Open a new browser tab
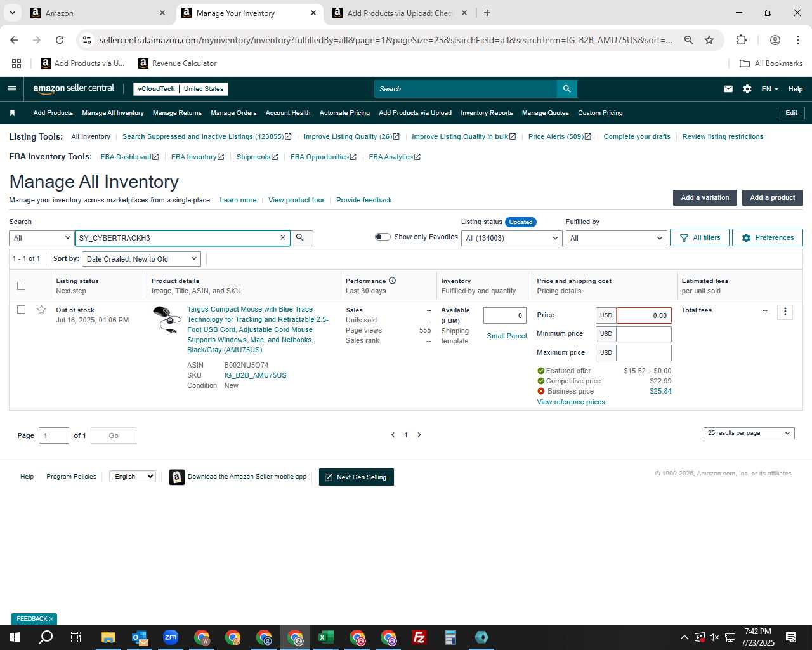This screenshot has height=650, width=812. coord(487,13)
